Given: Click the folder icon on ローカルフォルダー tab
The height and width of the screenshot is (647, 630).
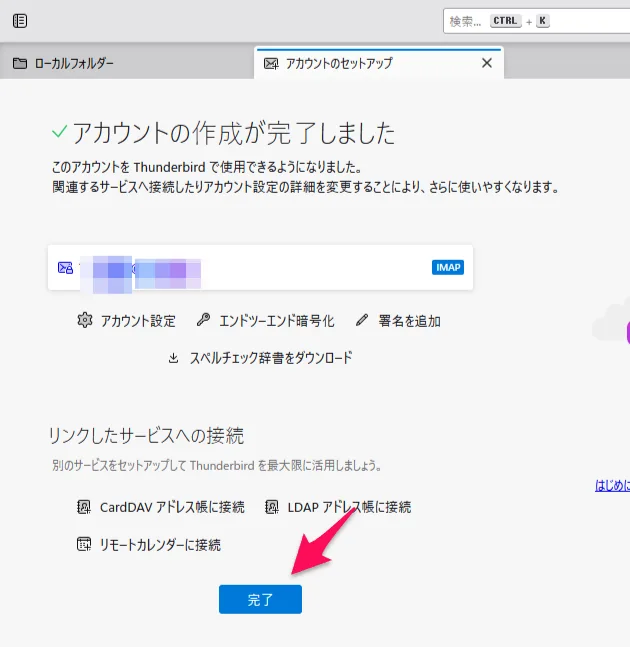Looking at the screenshot, I should click(20, 64).
